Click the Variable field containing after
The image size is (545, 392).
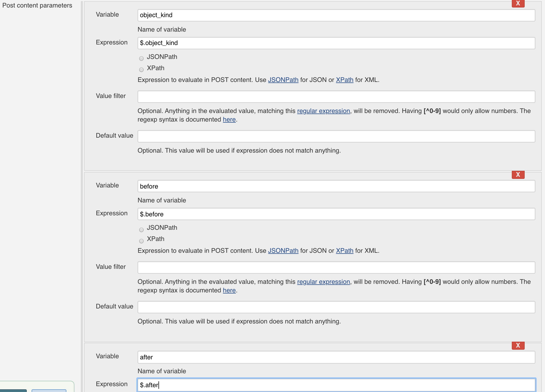(336, 357)
